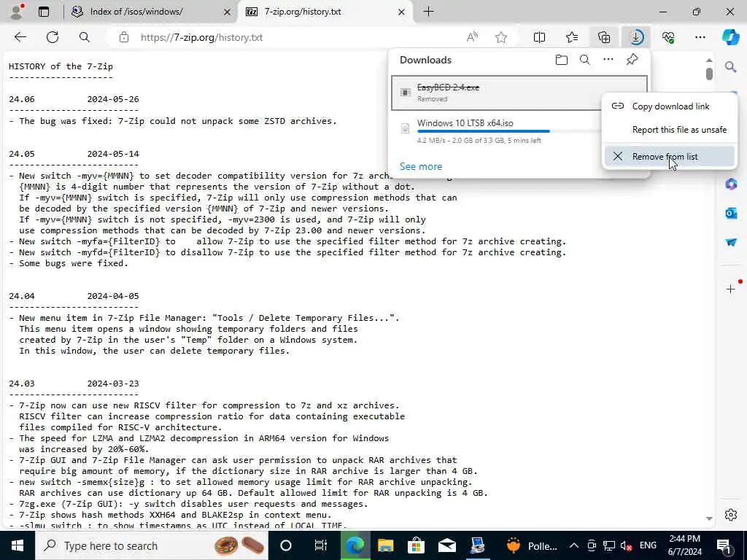The image size is (747, 560).
Task: Open Cortana circle on taskbar
Action: (286, 545)
